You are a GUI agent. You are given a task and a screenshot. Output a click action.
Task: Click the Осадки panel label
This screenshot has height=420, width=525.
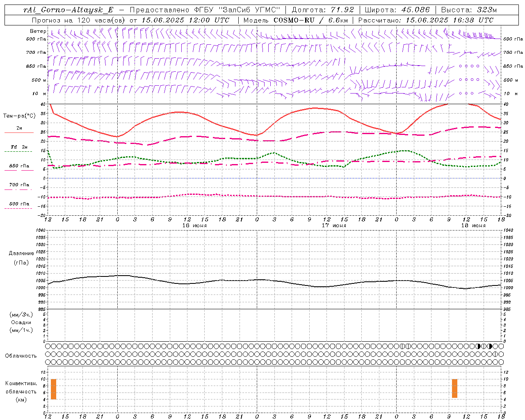tap(21, 322)
